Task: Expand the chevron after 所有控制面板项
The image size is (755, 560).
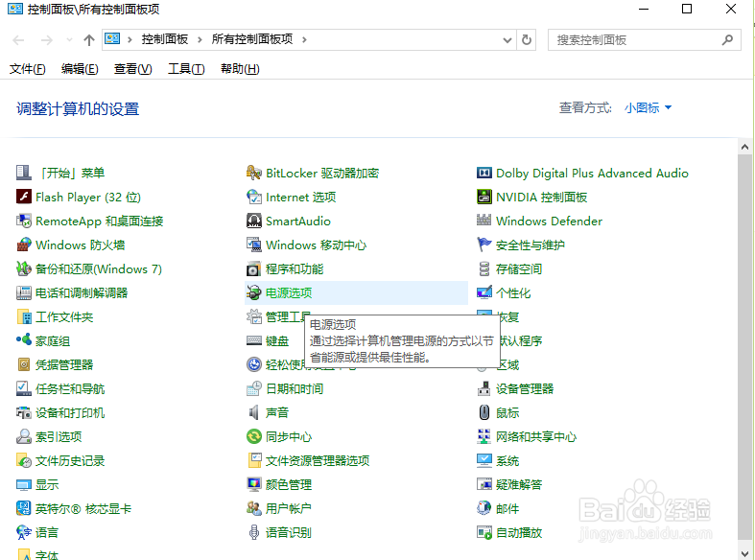Action: pyautogui.click(x=304, y=39)
